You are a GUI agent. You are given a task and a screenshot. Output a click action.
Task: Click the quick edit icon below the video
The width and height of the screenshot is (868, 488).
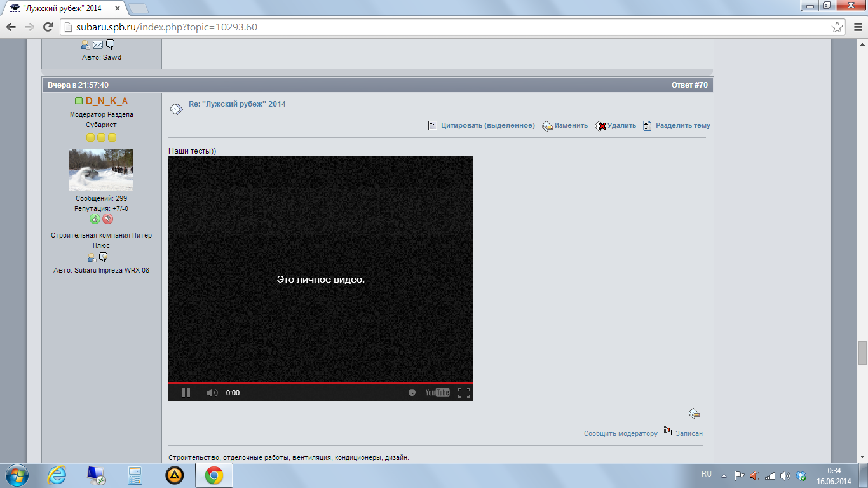tap(695, 414)
